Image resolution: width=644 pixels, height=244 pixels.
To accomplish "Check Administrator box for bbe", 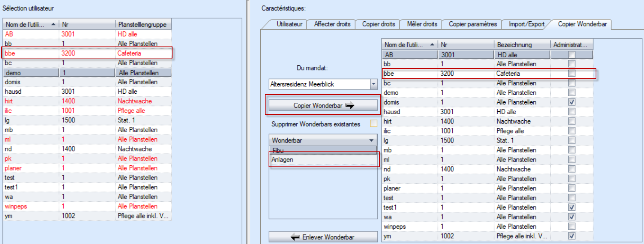I will point(571,73).
